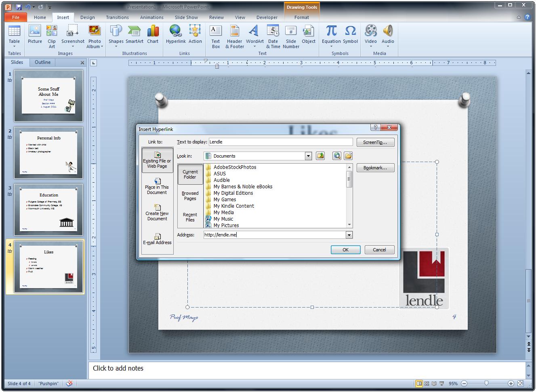Image resolution: width=536 pixels, height=392 pixels.
Task: Select the Education slide thumbnail
Action: point(48,210)
